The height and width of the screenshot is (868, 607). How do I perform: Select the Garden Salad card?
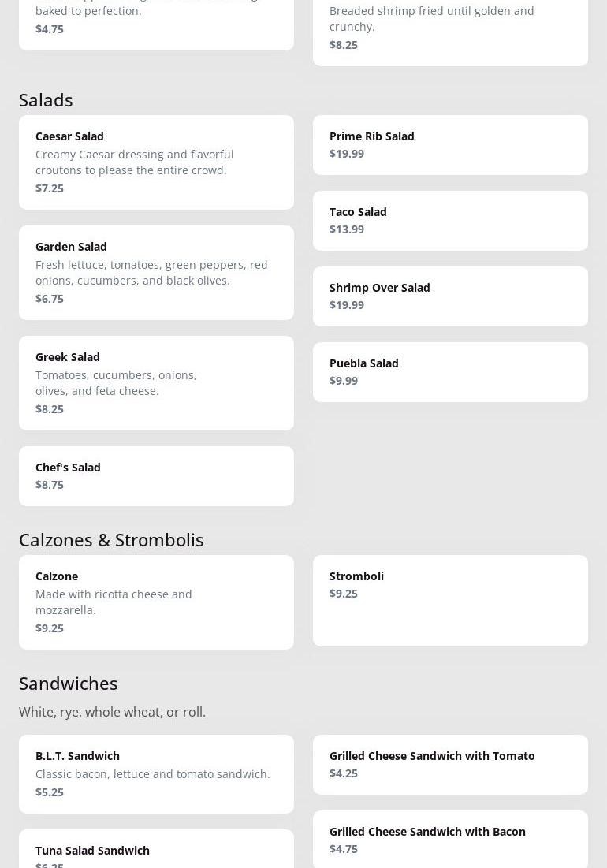click(156, 272)
